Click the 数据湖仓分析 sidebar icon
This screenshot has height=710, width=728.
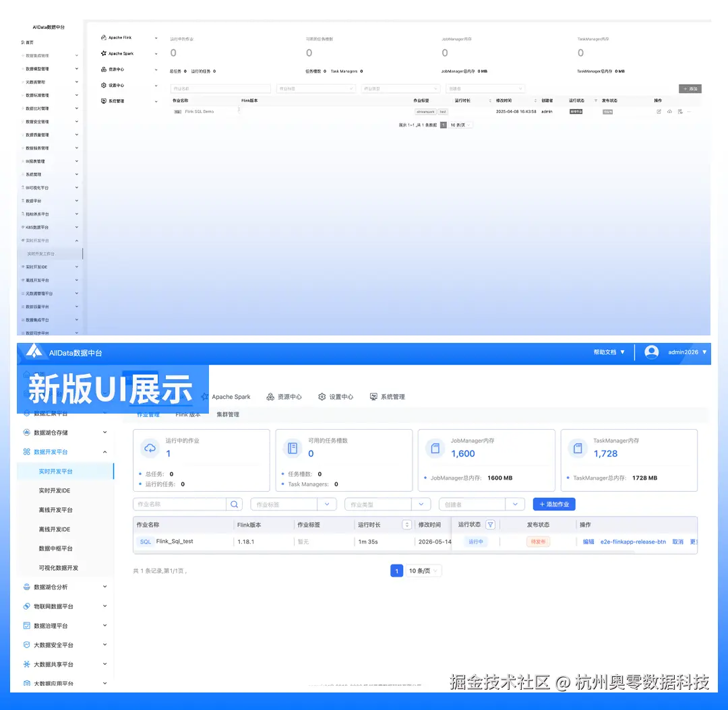pos(26,587)
